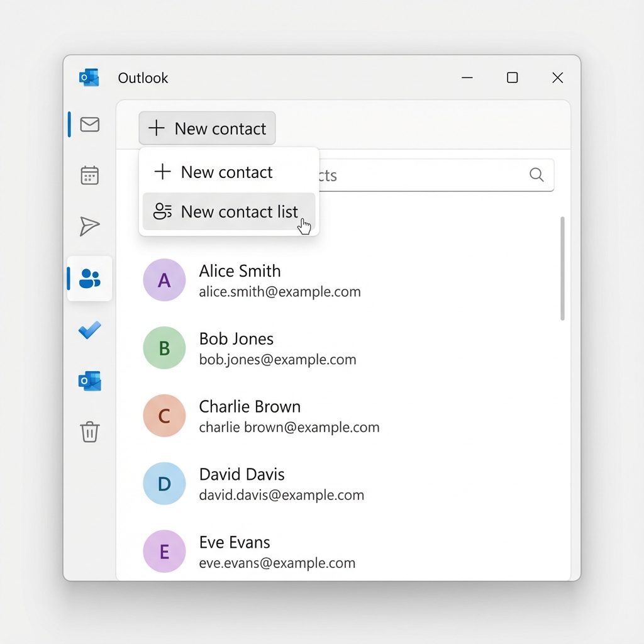
Task: Select the name David Davis
Action: (x=242, y=474)
